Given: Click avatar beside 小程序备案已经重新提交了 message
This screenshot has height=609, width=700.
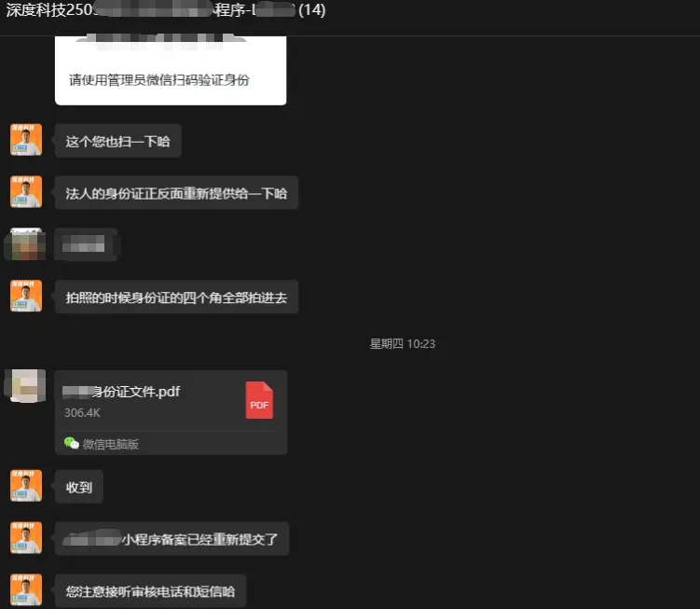Looking at the screenshot, I should pyautogui.click(x=26, y=538).
